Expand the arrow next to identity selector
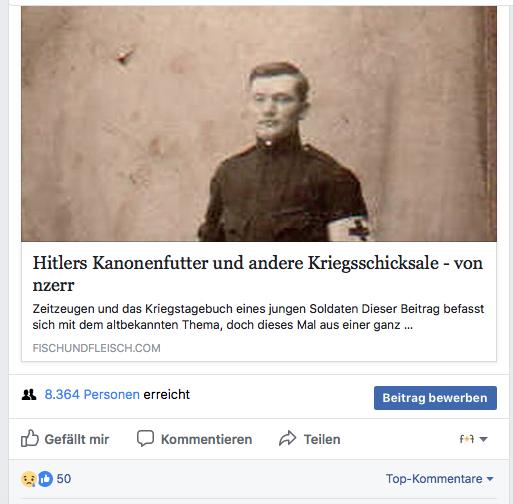513x504 pixels. (483, 439)
